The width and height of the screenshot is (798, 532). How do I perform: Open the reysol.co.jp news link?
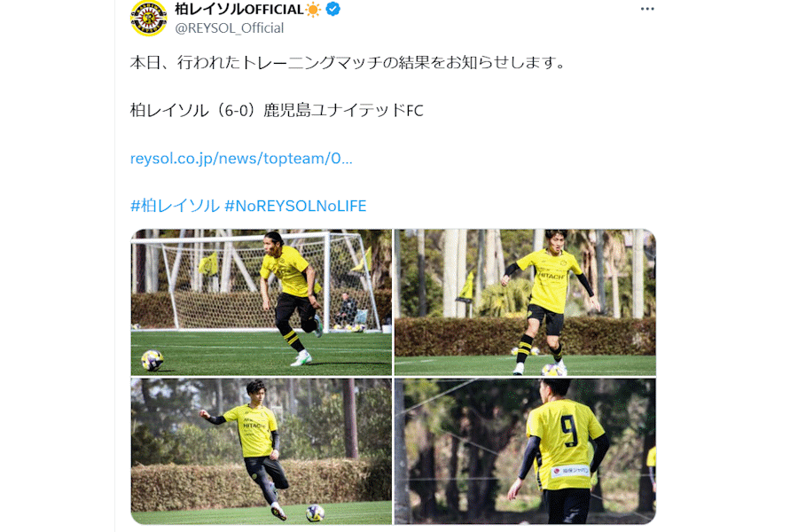point(241,159)
